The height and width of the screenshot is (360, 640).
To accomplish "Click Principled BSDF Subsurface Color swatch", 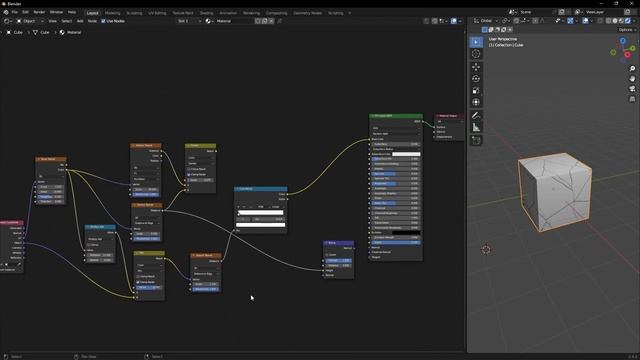I will pos(406,154).
